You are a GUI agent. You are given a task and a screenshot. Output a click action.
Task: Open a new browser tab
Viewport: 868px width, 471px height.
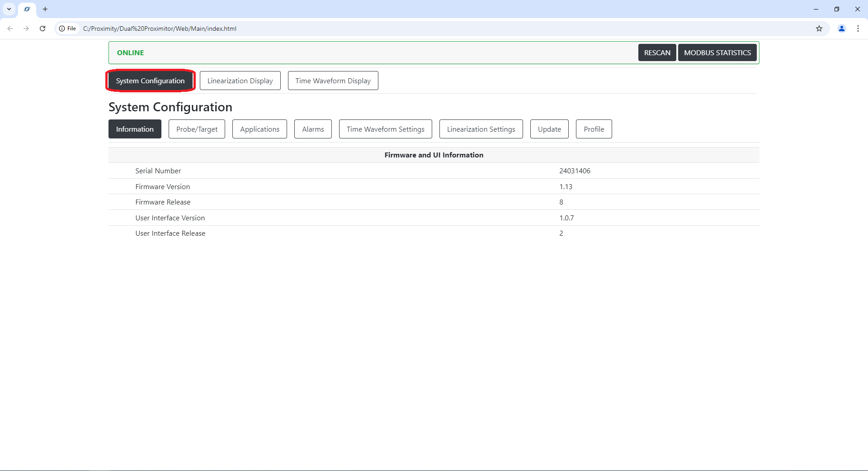[45, 9]
